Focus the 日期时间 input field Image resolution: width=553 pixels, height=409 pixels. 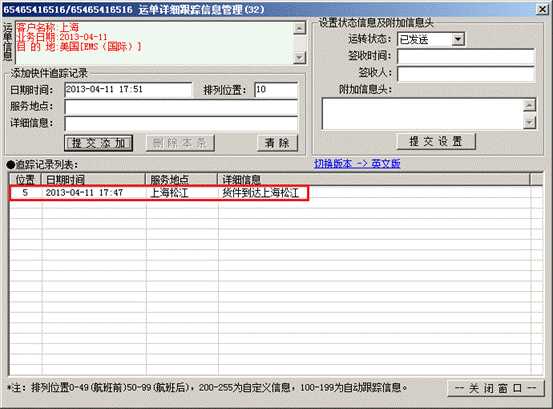[x=128, y=90]
